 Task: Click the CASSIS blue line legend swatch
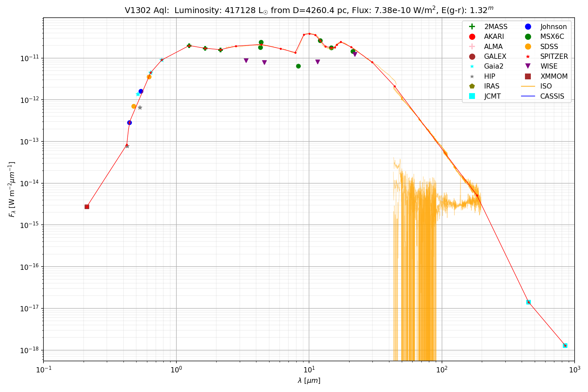[x=528, y=96]
